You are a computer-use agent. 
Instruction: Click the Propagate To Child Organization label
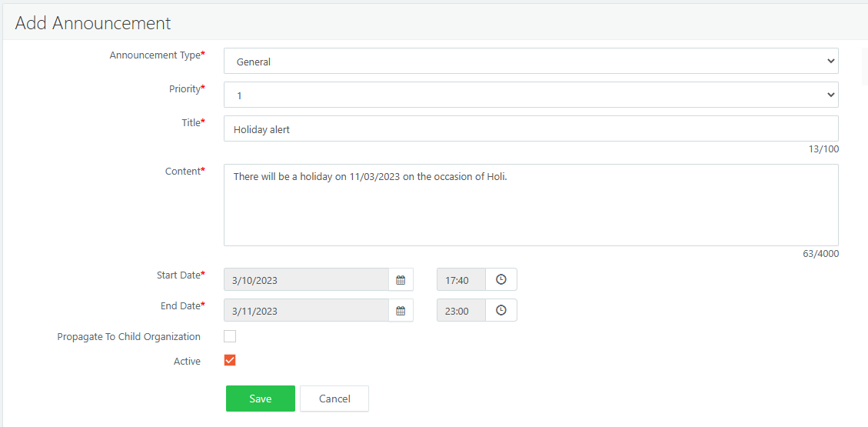click(x=128, y=337)
